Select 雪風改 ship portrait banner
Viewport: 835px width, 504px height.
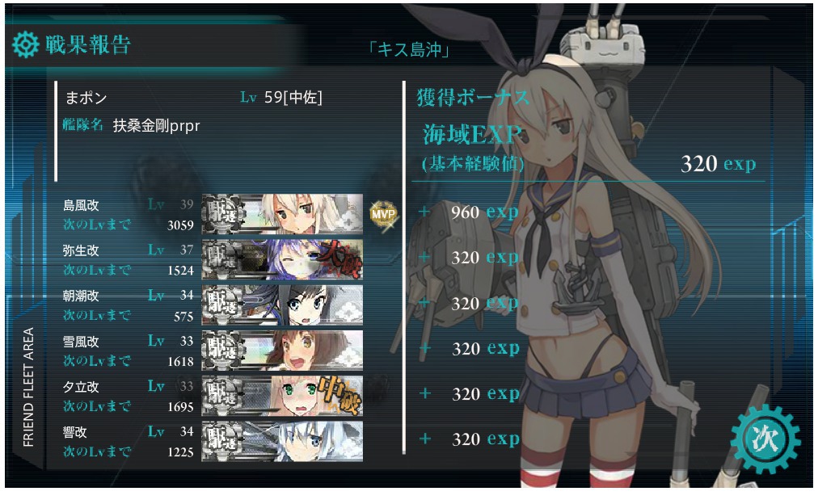[282, 351]
